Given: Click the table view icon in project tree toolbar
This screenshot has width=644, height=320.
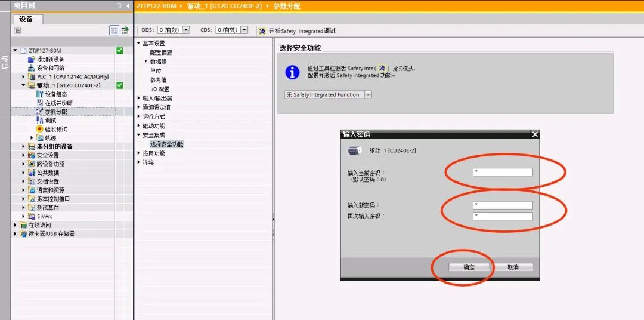Looking at the screenshot, I should (x=114, y=30).
